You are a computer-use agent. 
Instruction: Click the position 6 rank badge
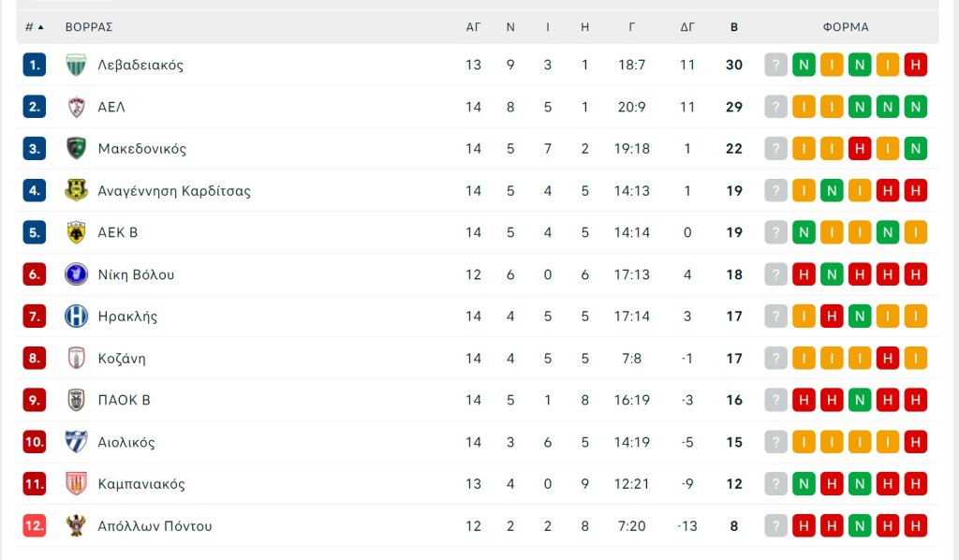(35, 274)
